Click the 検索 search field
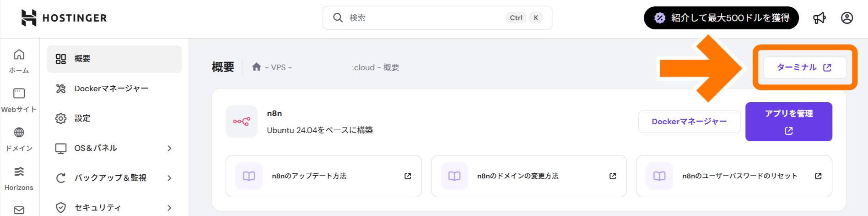The height and width of the screenshot is (216, 868). click(x=426, y=18)
